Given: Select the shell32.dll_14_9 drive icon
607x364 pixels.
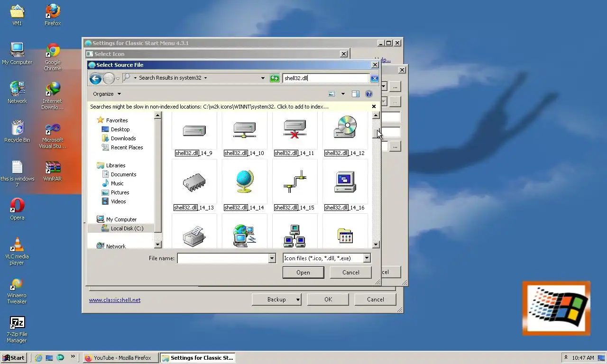Looking at the screenshot, I should [194, 131].
